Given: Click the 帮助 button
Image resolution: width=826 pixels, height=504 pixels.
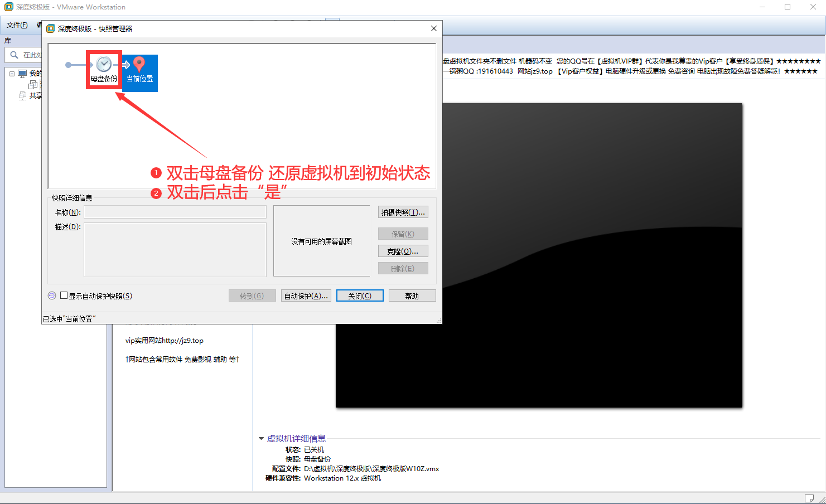Looking at the screenshot, I should pos(412,296).
